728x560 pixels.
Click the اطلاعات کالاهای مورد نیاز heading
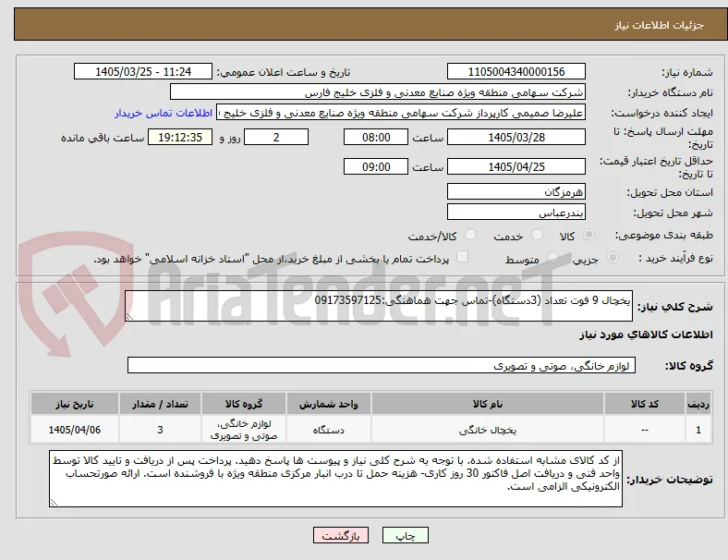[646, 335]
